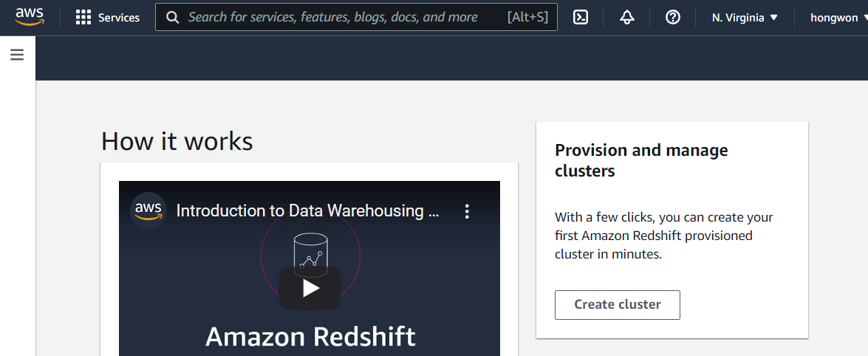Click the search magnifier icon
The image size is (868, 356).
click(173, 17)
